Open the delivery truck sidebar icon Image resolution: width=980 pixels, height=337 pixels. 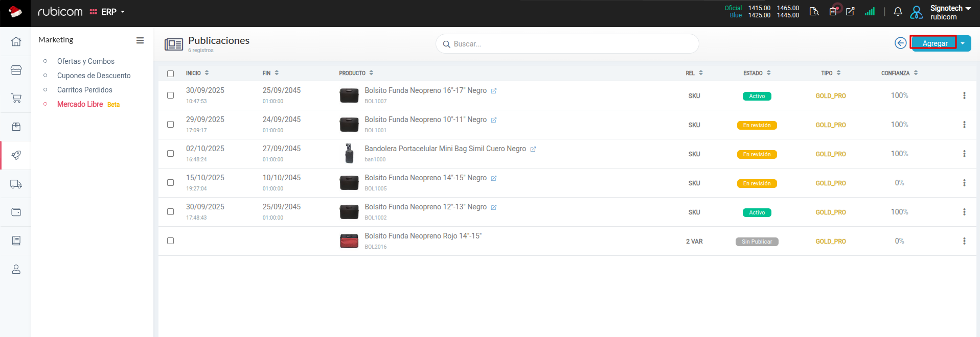(x=16, y=184)
